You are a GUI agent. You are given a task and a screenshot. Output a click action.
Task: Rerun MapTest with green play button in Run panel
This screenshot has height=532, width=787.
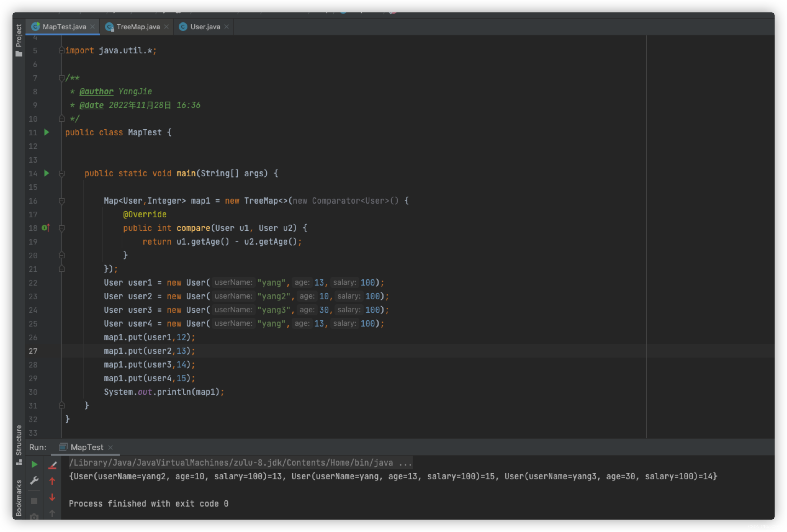point(34,464)
